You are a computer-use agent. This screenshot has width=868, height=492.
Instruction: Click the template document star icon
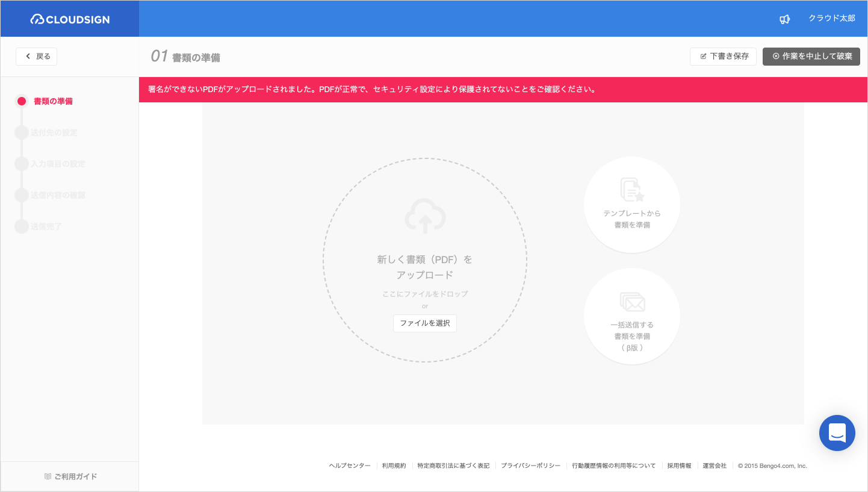[632, 189]
